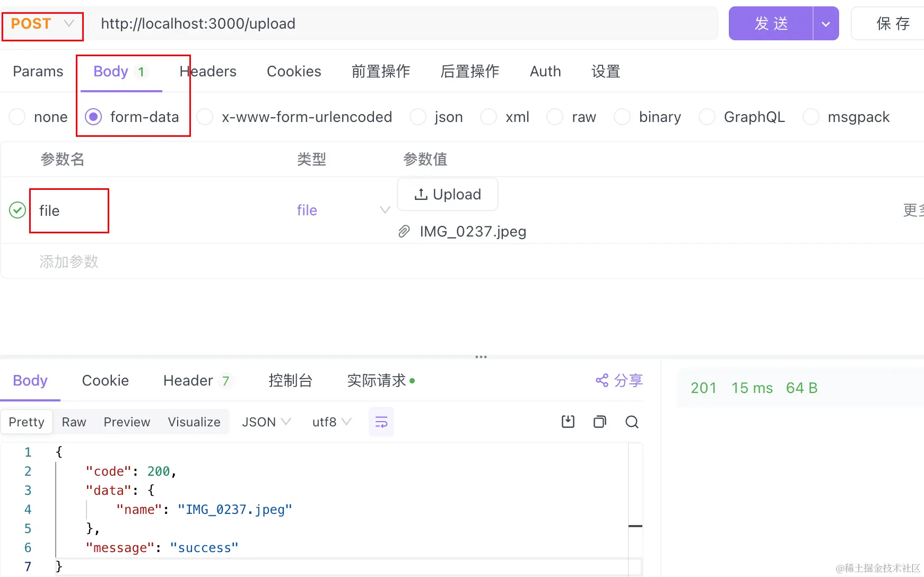The height and width of the screenshot is (577, 924).
Task: Open the 控制台 console tab
Action: [291, 380]
